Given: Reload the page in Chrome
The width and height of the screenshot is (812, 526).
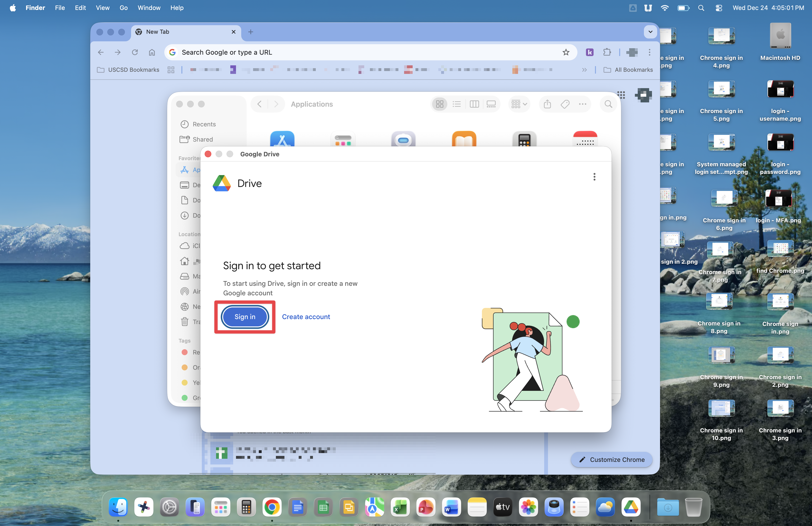Looking at the screenshot, I should (x=135, y=52).
